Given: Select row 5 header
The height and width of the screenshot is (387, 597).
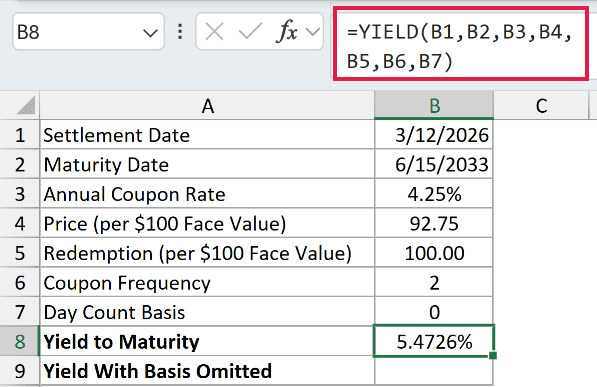Looking at the screenshot, I should pos(20,253).
